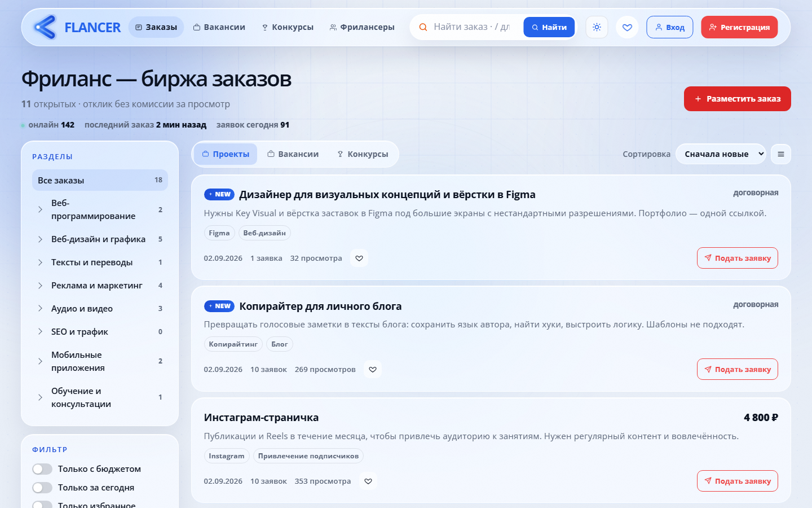Apply to the Figma designer order
812x508 pixels.
tap(738, 258)
